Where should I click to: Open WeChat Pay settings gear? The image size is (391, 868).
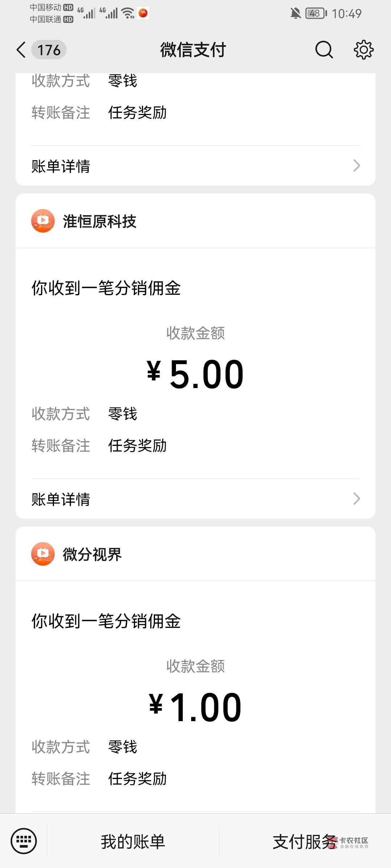pos(363,50)
